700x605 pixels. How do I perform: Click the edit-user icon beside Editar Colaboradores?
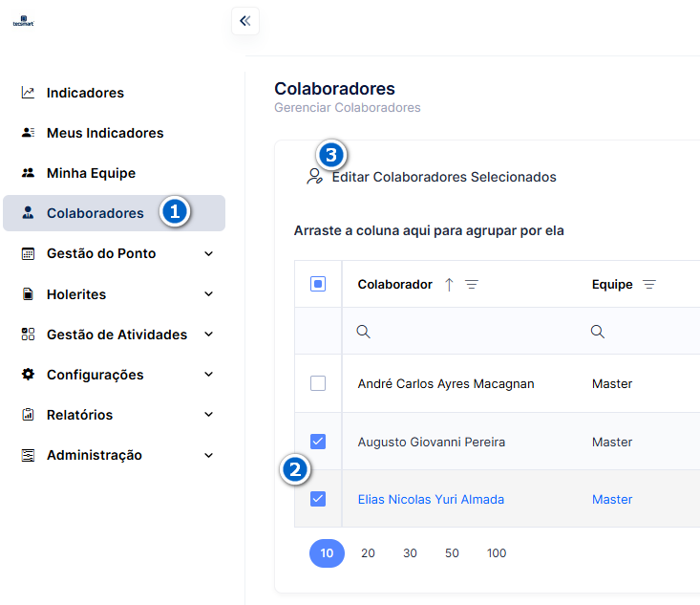314,177
